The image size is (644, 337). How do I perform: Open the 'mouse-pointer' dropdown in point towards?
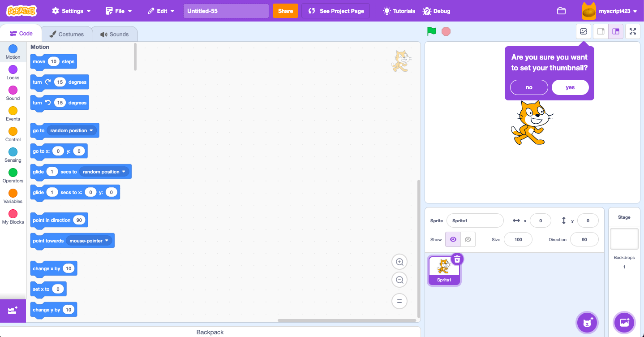[89, 241]
